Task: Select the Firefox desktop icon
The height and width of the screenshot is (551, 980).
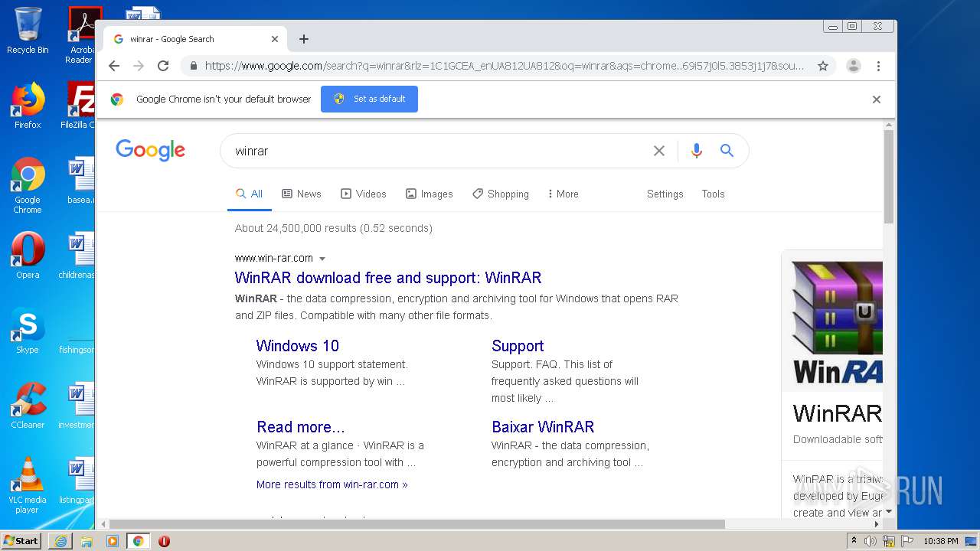Action: click(x=28, y=106)
